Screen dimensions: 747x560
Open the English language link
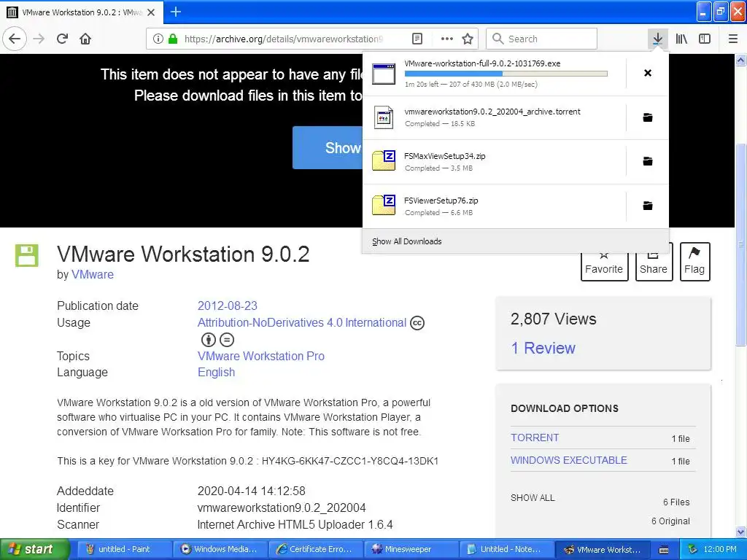(216, 373)
